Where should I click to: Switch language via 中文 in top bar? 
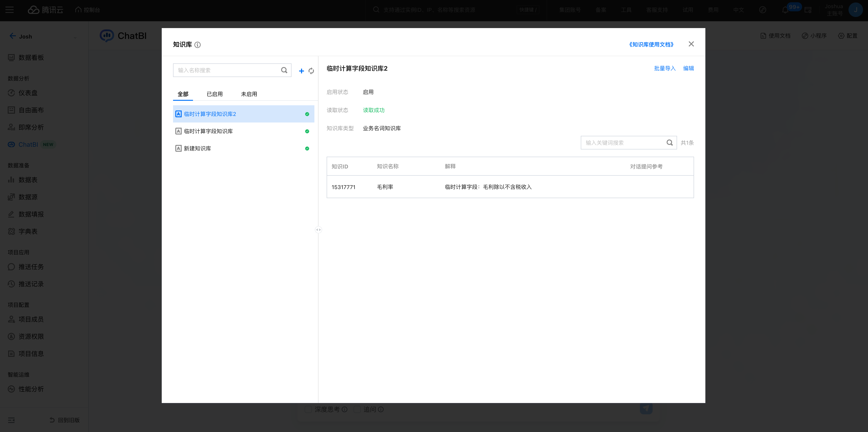tap(738, 10)
